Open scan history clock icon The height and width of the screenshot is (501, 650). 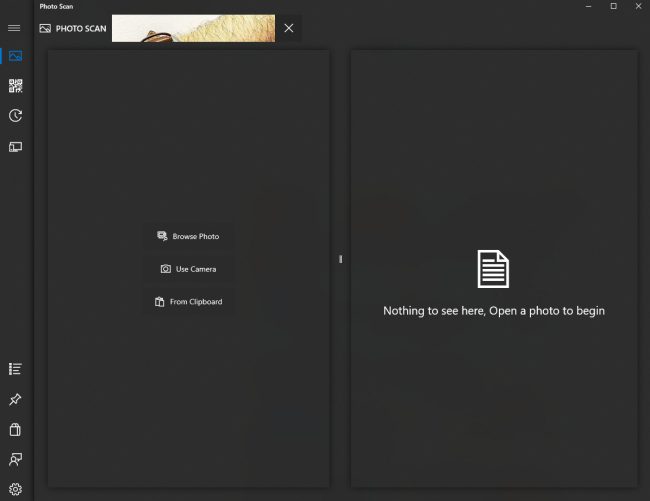coord(15,116)
